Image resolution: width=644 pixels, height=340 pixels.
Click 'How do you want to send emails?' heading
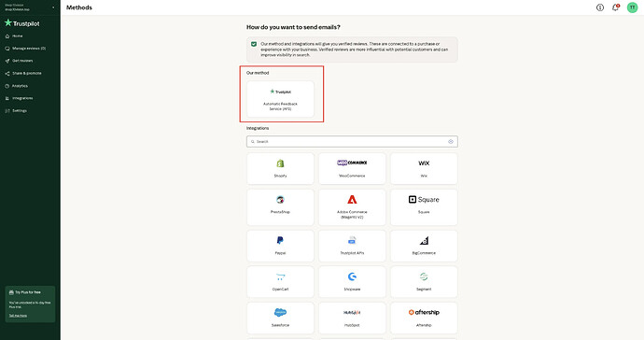pos(293,27)
